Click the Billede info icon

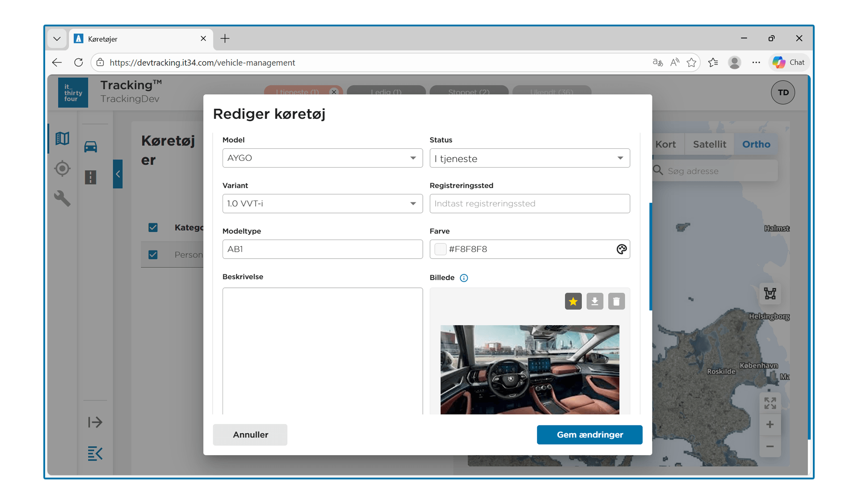[x=464, y=278]
